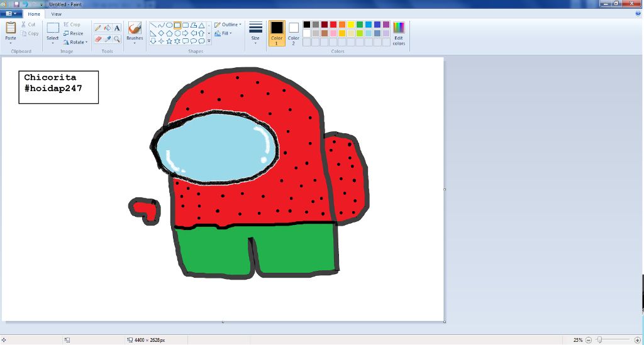Click the Zoom out minus button
644x345 pixels.
(589, 340)
